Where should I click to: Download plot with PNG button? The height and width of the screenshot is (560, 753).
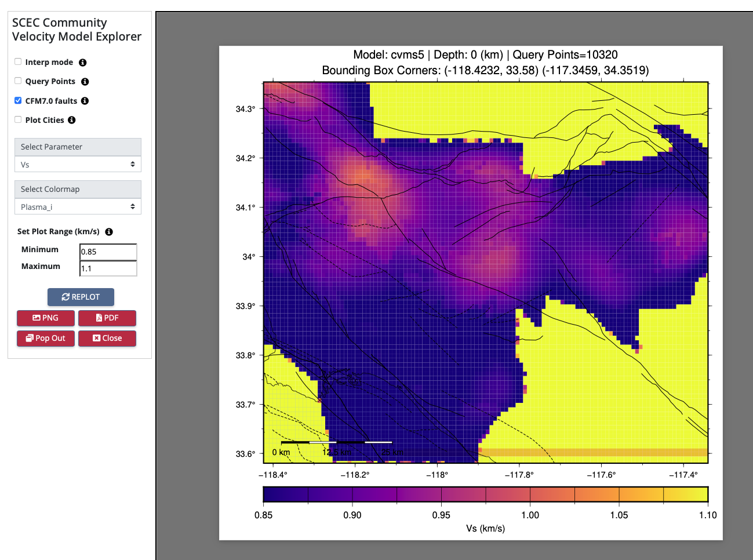pyautogui.click(x=46, y=318)
